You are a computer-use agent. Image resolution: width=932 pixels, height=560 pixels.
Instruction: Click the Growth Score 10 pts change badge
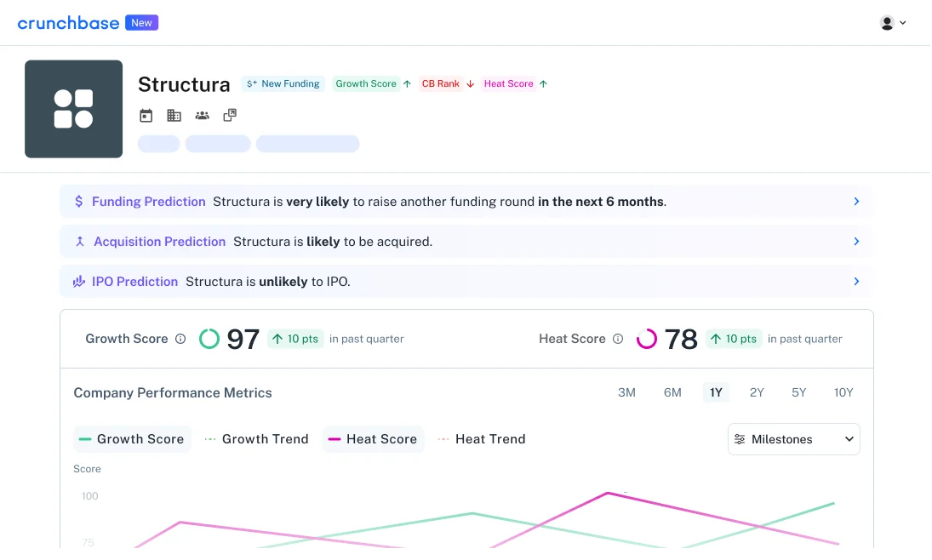click(295, 339)
